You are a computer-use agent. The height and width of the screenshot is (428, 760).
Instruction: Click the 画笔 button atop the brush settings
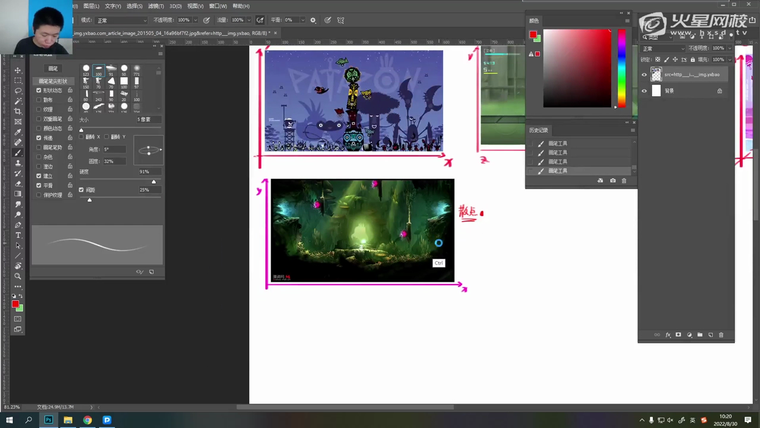pos(52,68)
